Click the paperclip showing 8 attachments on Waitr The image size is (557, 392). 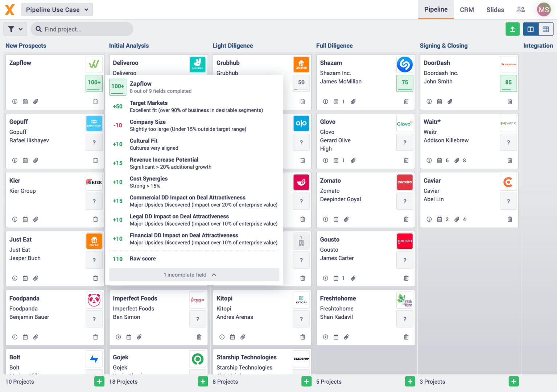point(457,160)
